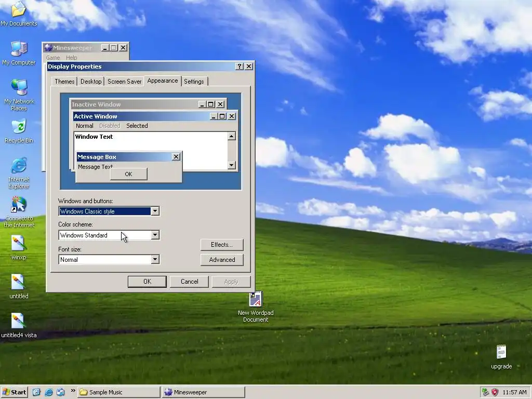Screen dimensions: 532x399
Task: Select the Recycle Bin icon
Action: pyautogui.click(x=19, y=130)
